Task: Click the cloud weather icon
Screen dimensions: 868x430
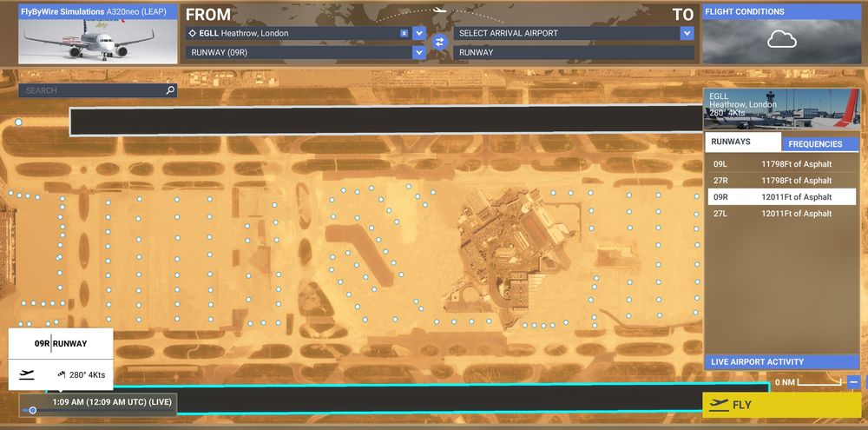Action: click(x=781, y=39)
